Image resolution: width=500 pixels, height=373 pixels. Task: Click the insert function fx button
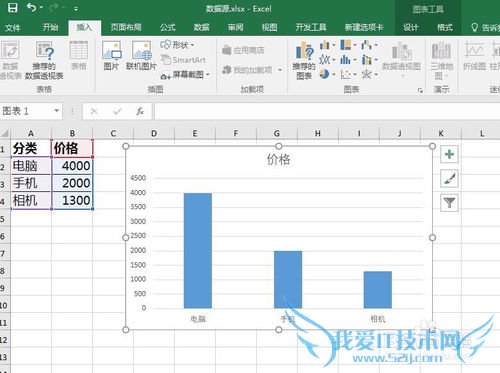pyautogui.click(x=140, y=111)
